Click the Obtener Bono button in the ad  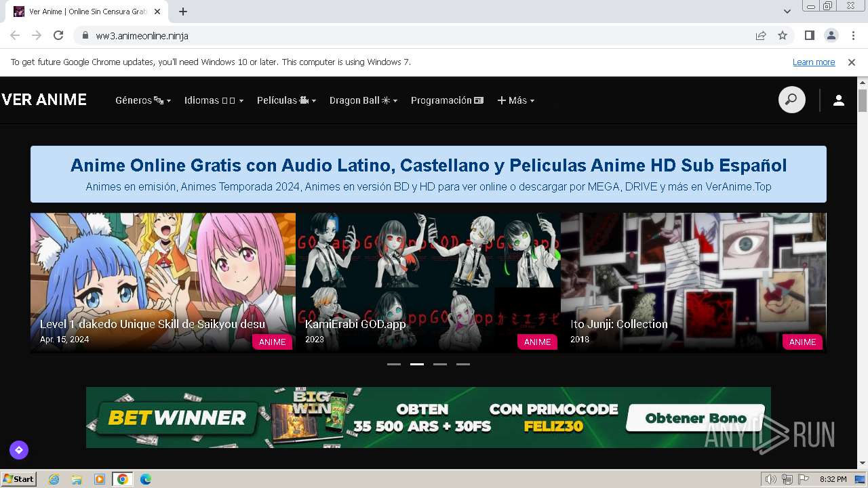[695, 418]
